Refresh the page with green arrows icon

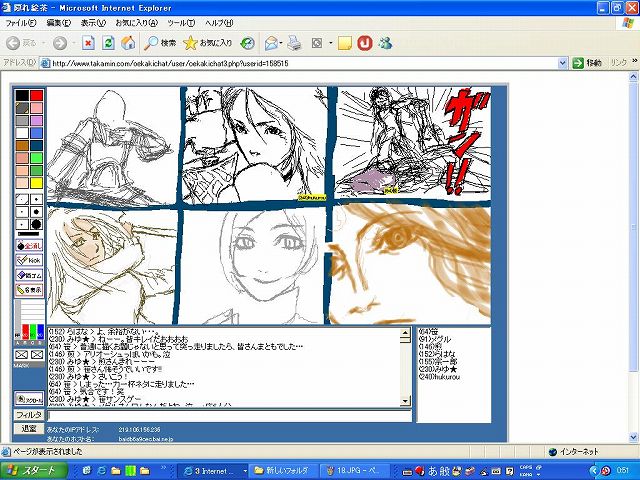(x=108, y=43)
